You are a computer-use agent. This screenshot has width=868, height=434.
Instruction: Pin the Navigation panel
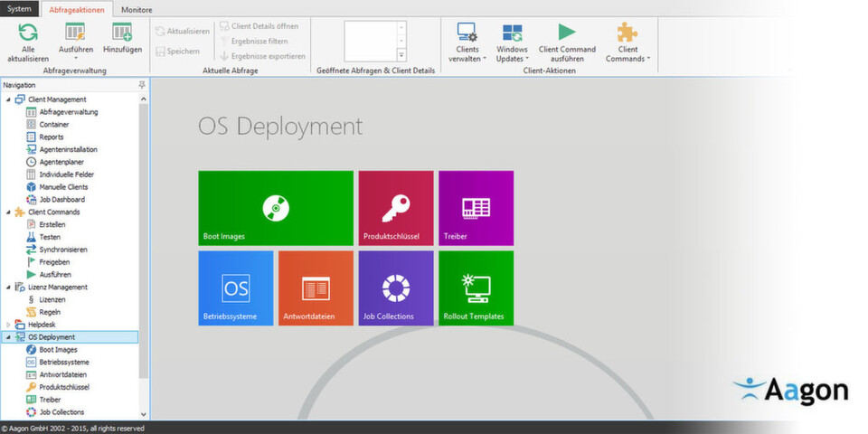point(142,85)
